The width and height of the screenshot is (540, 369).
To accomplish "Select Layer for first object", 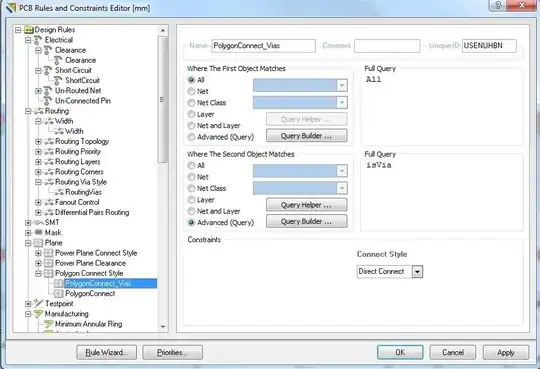I will [191, 114].
